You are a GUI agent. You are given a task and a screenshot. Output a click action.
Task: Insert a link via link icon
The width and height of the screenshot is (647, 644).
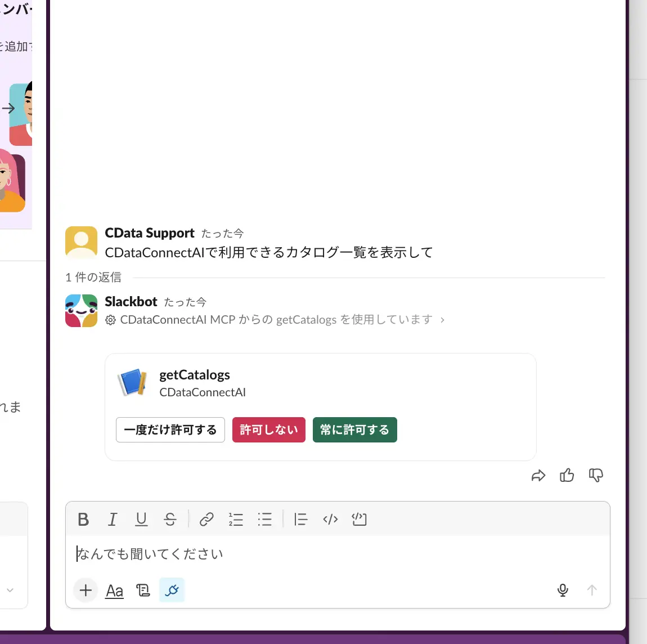pyautogui.click(x=206, y=519)
